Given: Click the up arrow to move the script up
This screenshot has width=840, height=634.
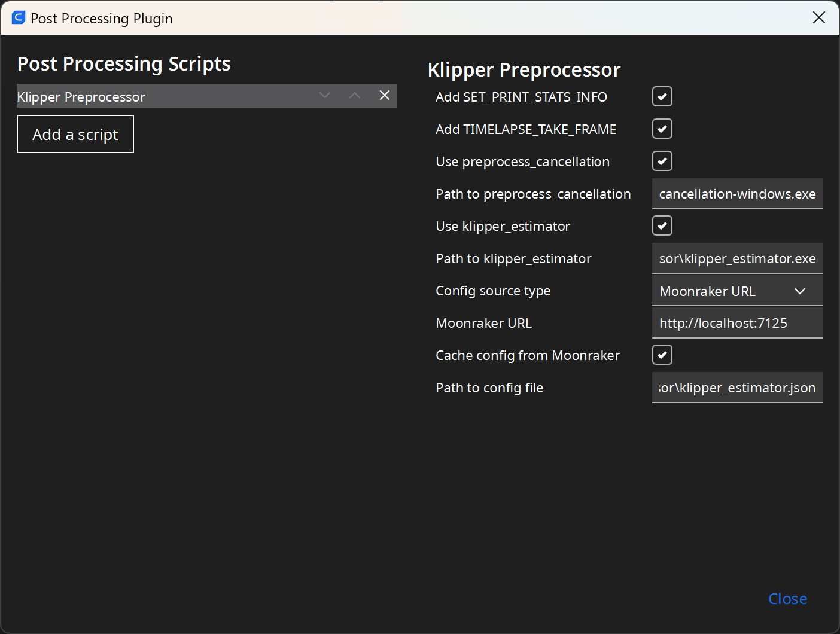Looking at the screenshot, I should (355, 95).
